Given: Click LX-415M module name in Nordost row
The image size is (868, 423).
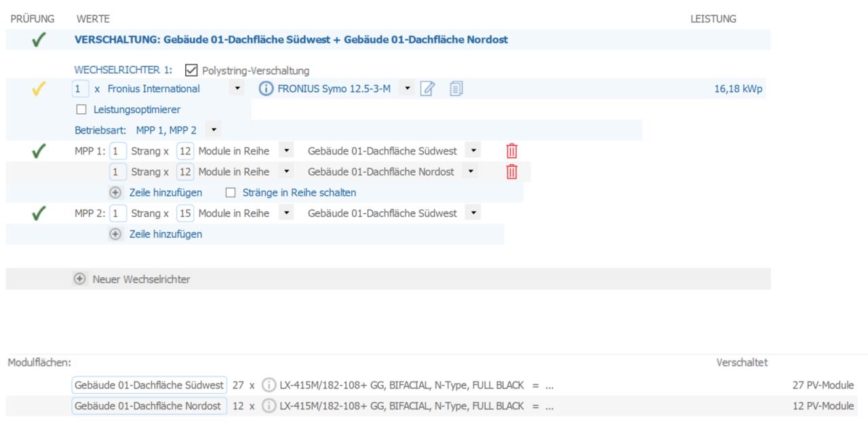Looking at the screenshot, I should coord(402,406).
